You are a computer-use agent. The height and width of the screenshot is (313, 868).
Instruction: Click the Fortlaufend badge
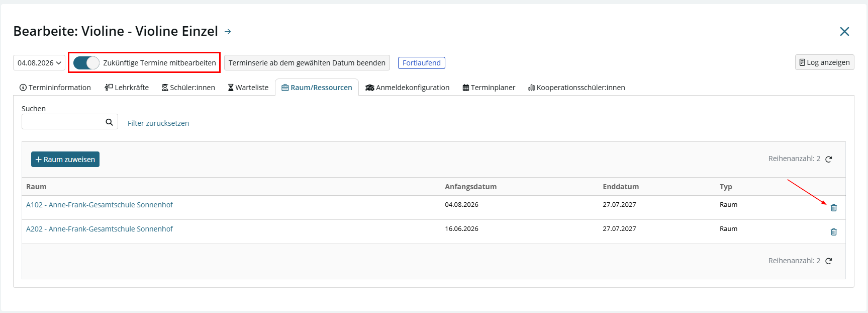pyautogui.click(x=422, y=63)
